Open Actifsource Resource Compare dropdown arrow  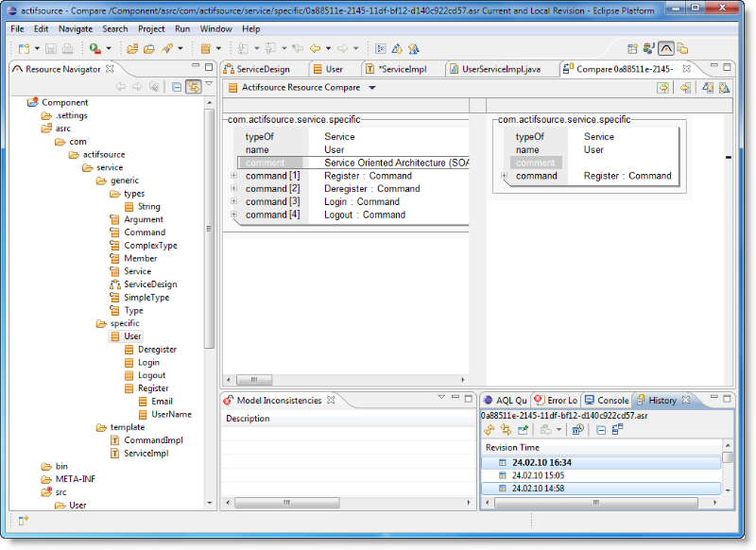point(371,88)
